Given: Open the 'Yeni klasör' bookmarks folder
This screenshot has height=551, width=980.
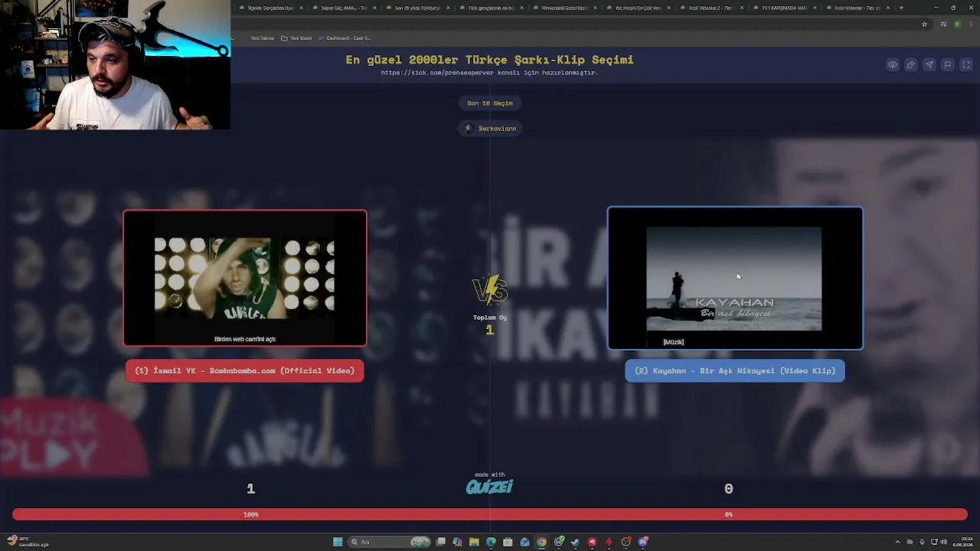Looking at the screenshot, I should 297,38.
